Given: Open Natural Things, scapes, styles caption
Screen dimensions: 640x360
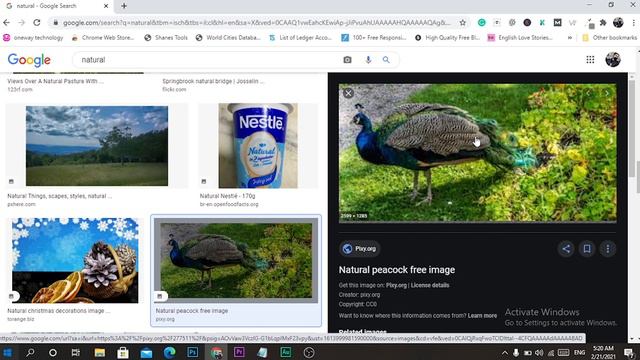Looking at the screenshot, I should (60, 196).
